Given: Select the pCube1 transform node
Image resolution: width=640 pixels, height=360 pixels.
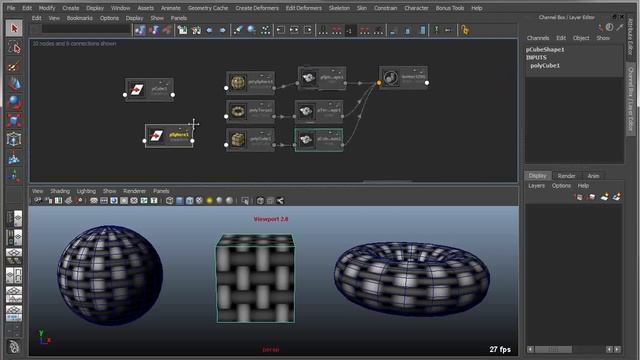Looking at the screenshot, I should [149, 89].
